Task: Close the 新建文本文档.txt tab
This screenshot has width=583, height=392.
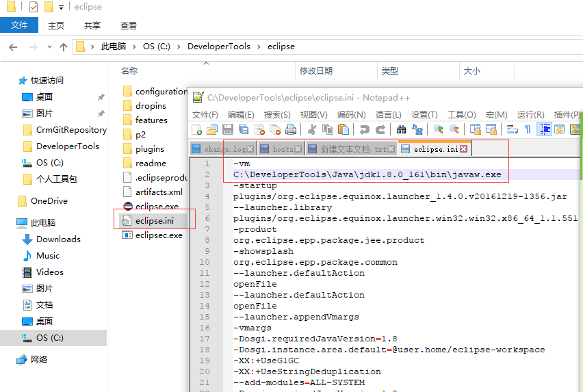Action: click(x=391, y=149)
